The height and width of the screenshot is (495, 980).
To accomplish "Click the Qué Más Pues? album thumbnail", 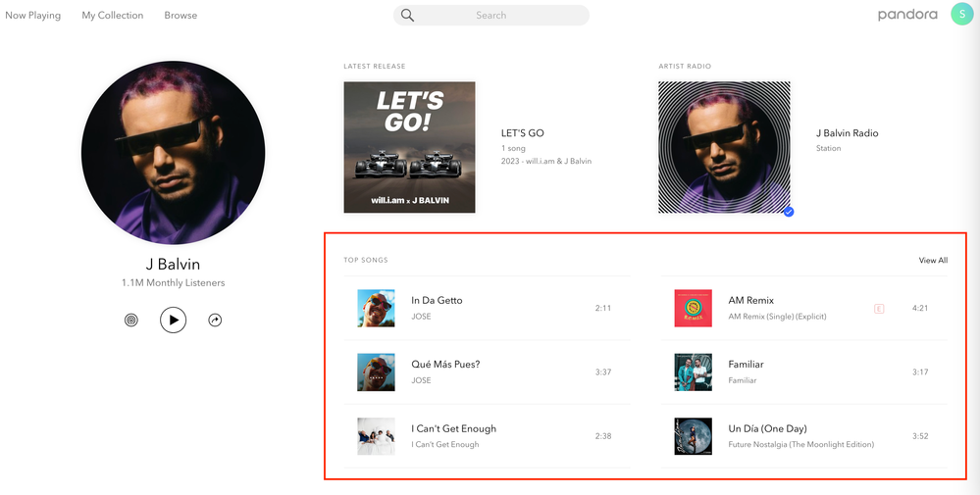I will [x=376, y=372].
